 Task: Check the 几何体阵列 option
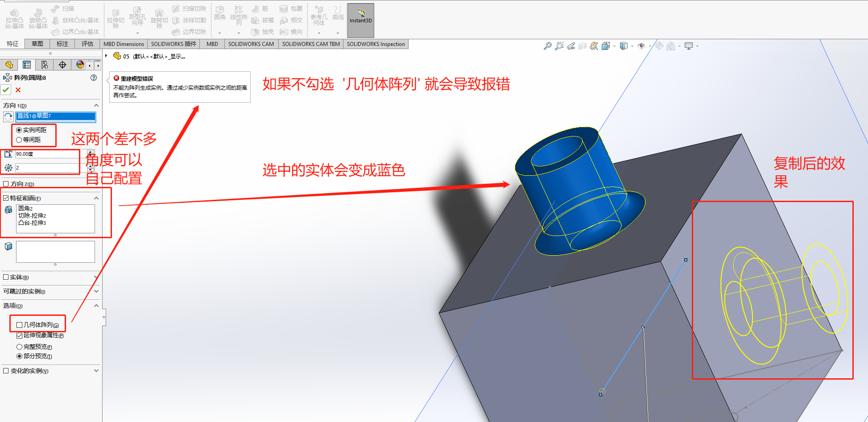coord(19,325)
